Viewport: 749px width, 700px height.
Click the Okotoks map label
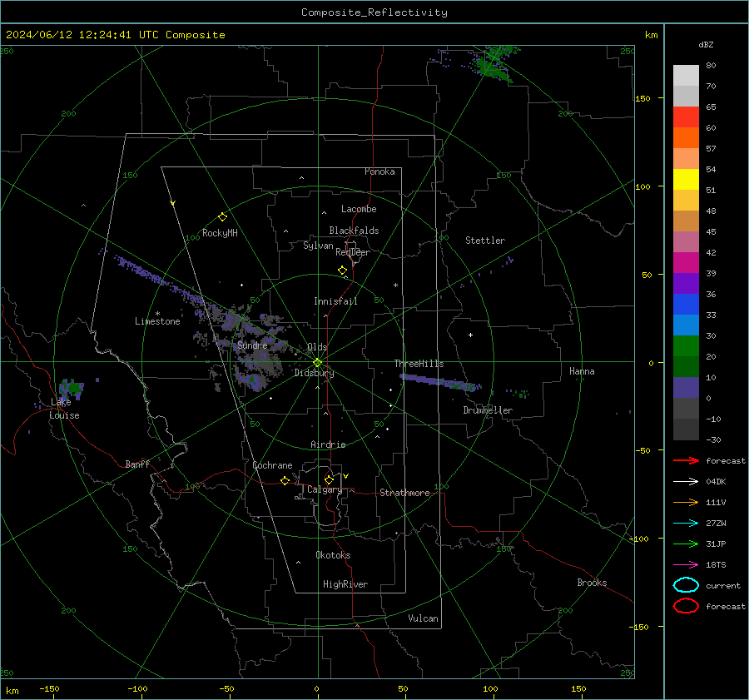[x=333, y=555]
